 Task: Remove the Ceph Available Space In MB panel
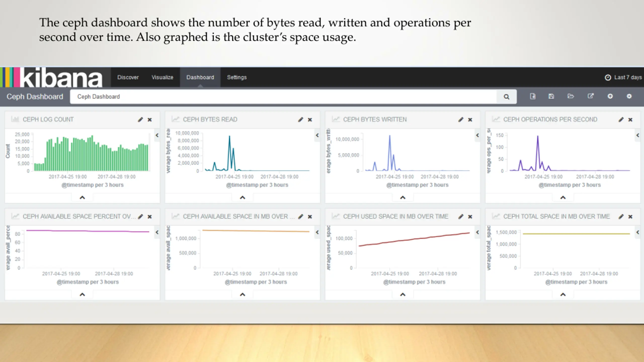pyautogui.click(x=310, y=217)
